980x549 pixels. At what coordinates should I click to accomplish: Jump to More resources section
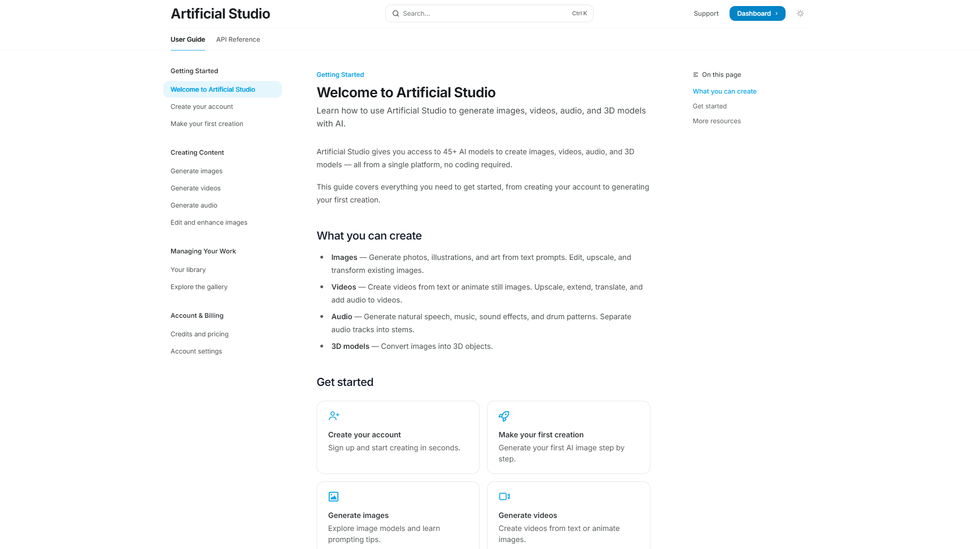[716, 121]
